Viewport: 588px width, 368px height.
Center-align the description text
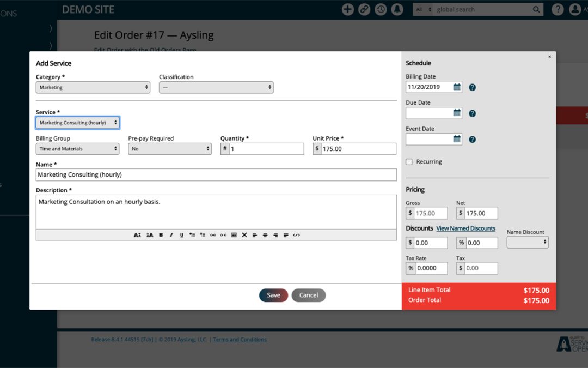click(x=265, y=235)
